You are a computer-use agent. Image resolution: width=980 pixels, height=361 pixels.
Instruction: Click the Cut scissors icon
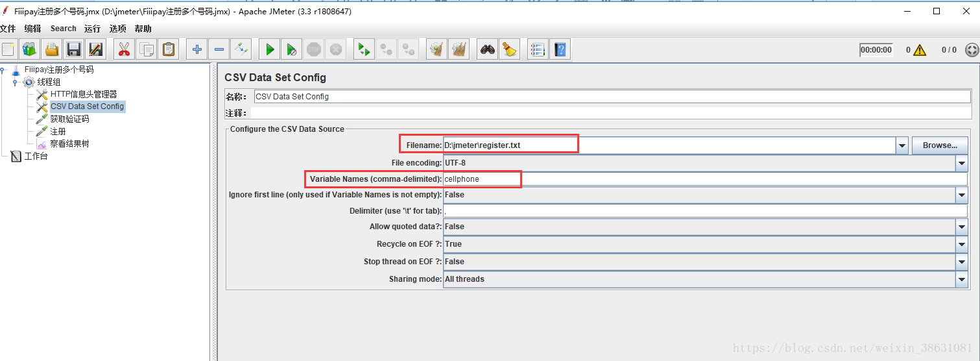click(125, 49)
